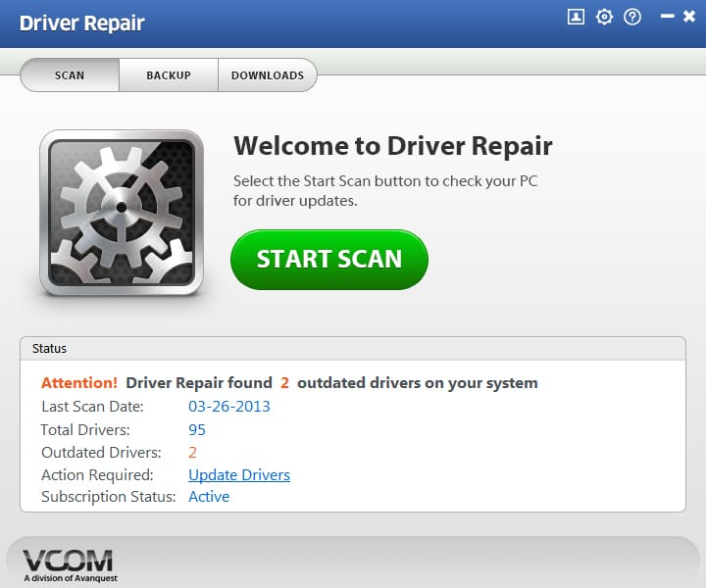
Task: Open the DOWNLOADS tab
Action: coord(268,75)
